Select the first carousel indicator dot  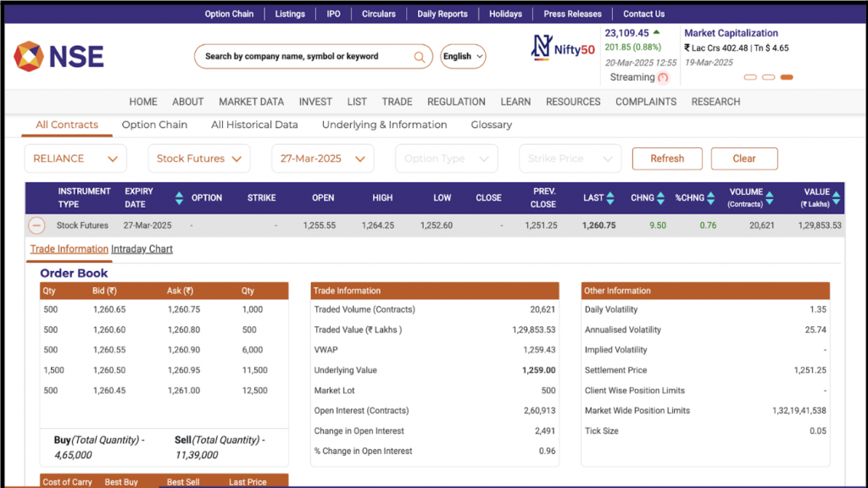(x=749, y=76)
